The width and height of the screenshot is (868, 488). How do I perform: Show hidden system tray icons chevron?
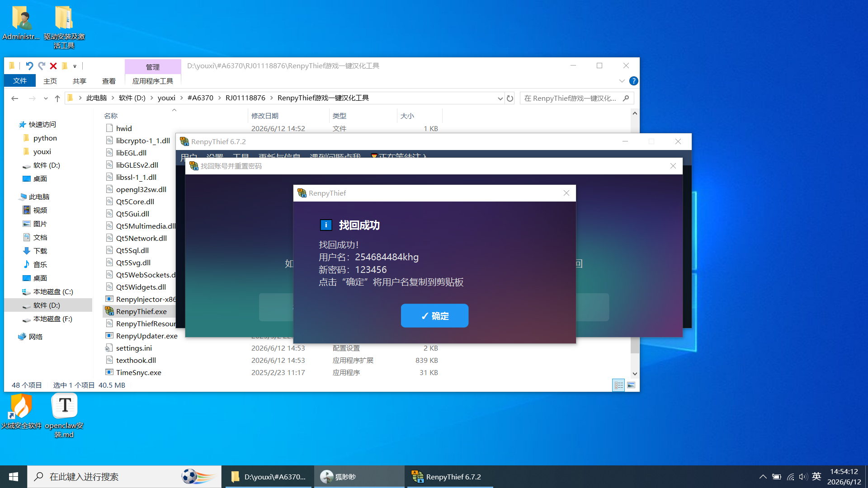[x=763, y=477]
